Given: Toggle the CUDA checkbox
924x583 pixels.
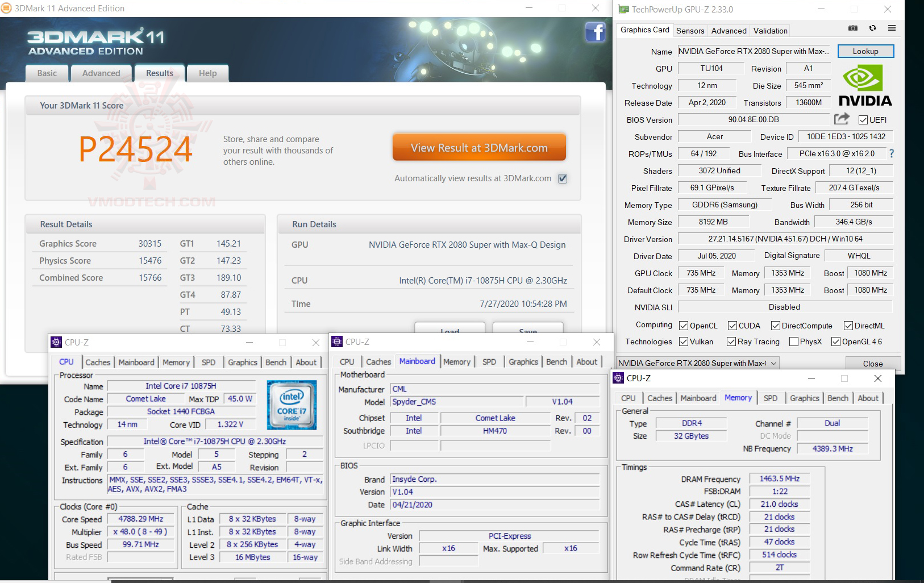Looking at the screenshot, I should tap(732, 326).
